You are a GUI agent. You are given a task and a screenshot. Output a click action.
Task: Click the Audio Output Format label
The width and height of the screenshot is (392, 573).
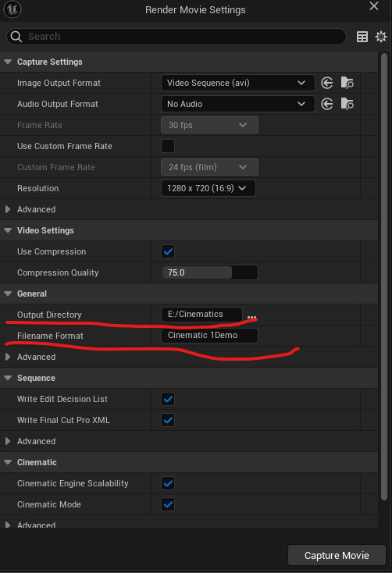pos(58,104)
